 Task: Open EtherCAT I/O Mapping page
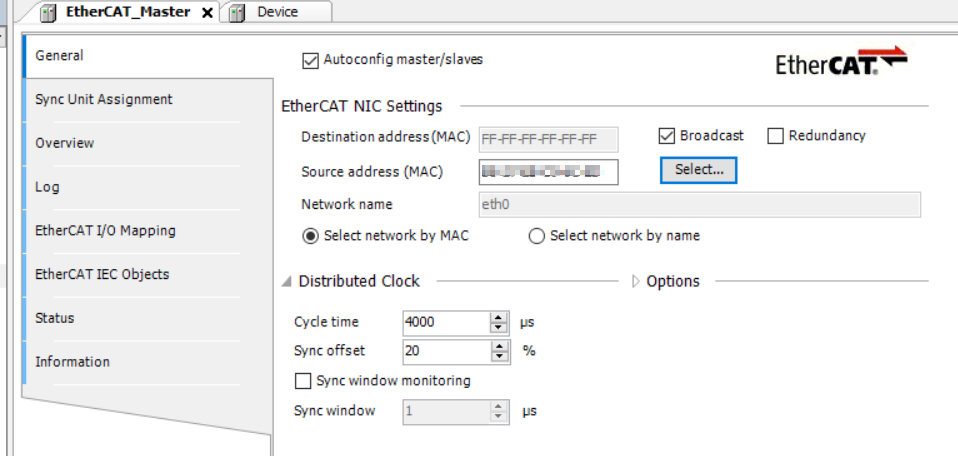[147, 230]
